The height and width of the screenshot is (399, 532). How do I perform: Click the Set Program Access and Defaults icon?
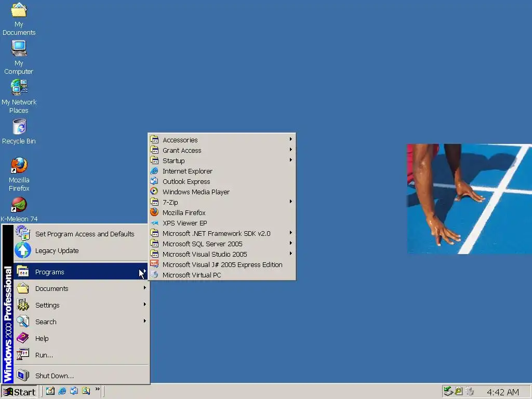[23, 233]
